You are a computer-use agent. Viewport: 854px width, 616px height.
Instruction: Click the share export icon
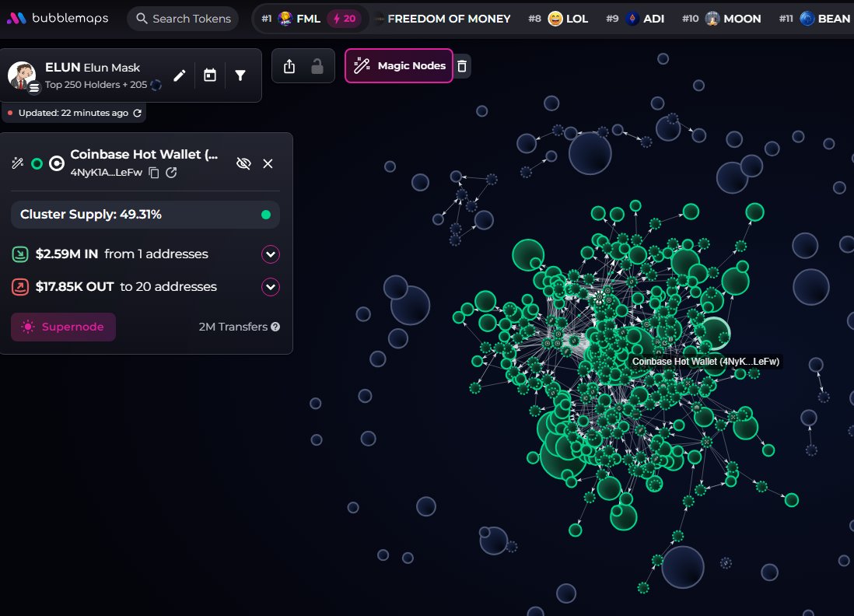(289, 66)
